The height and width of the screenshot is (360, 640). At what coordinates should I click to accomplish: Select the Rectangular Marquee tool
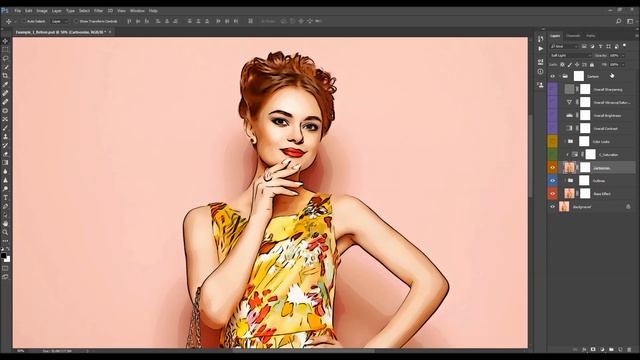pos(5,50)
